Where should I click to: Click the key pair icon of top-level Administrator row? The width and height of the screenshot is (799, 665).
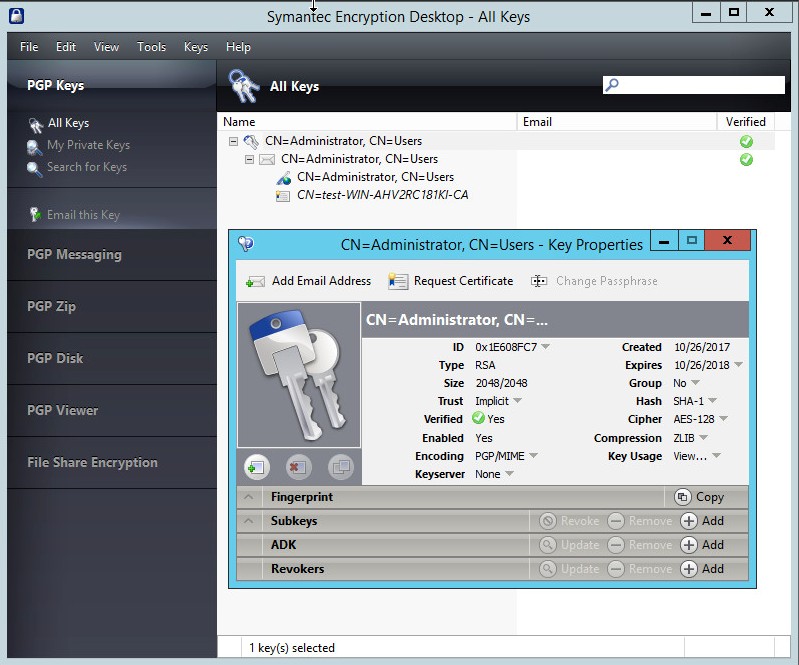pyautogui.click(x=251, y=142)
